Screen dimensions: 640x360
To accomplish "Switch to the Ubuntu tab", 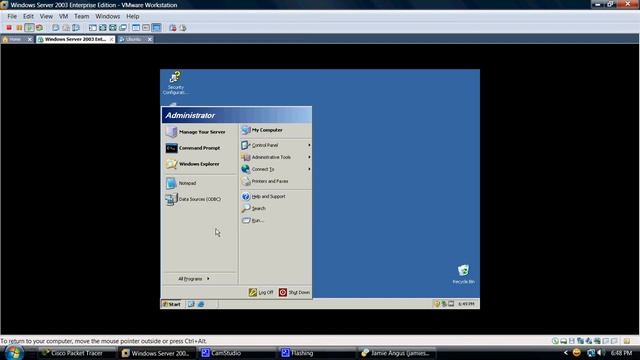I will 133,39.
